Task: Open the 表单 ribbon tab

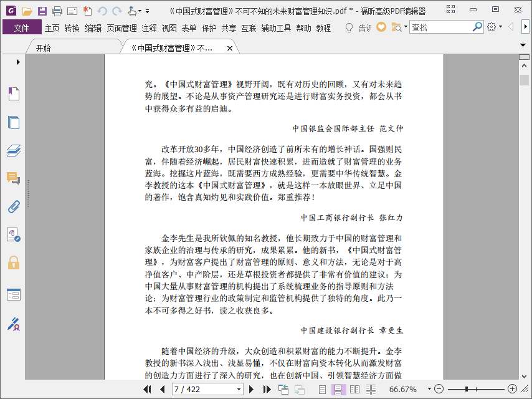Action: pyautogui.click(x=189, y=28)
